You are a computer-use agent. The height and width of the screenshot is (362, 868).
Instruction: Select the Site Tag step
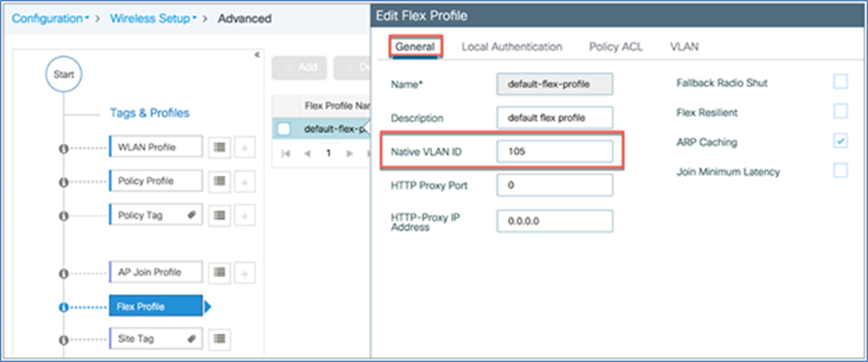point(156,339)
